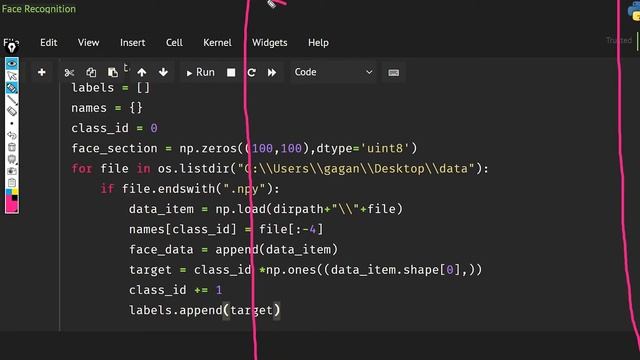
Task: Click the 'class_id += 1' code line
Action: pos(176,290)
